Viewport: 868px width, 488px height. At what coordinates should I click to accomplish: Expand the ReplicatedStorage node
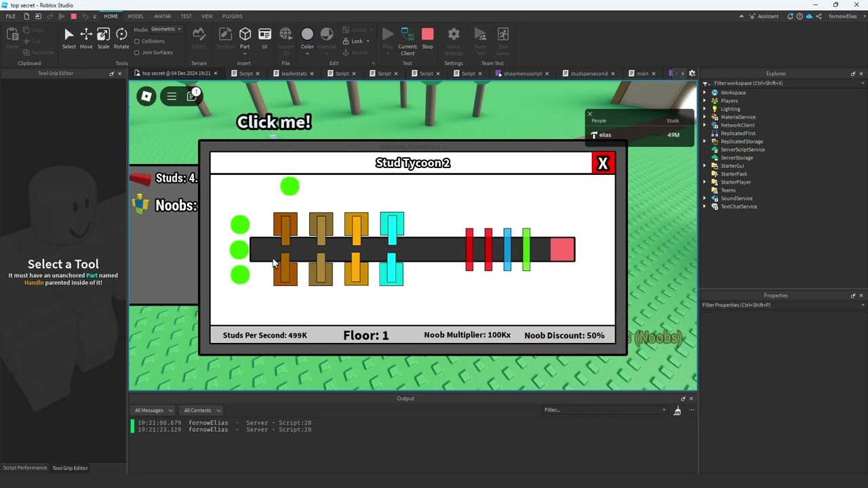click(705, 142)
